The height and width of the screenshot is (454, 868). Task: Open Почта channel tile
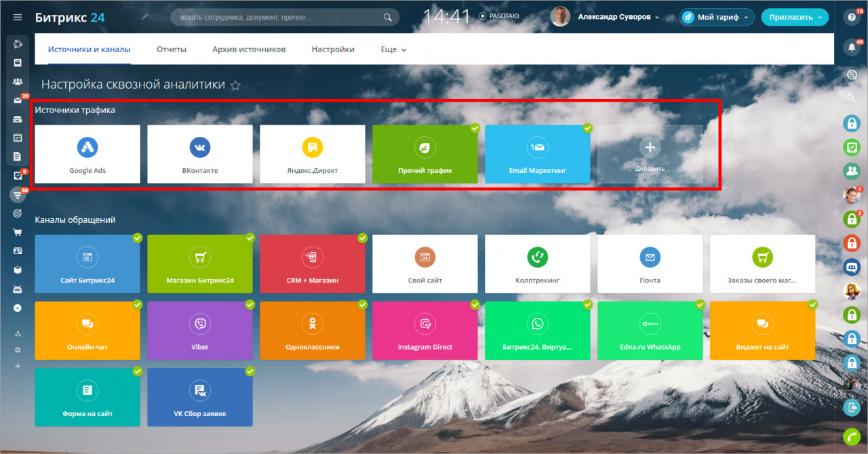click(x=650, y=264)
